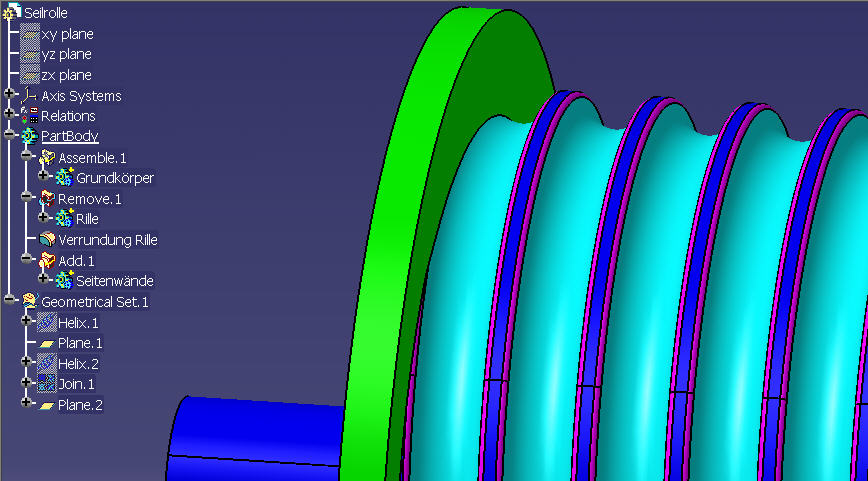The image size is (868, 481).
Task: Click the Verrundung Rille fillet icon
Action: pos(47,240)
